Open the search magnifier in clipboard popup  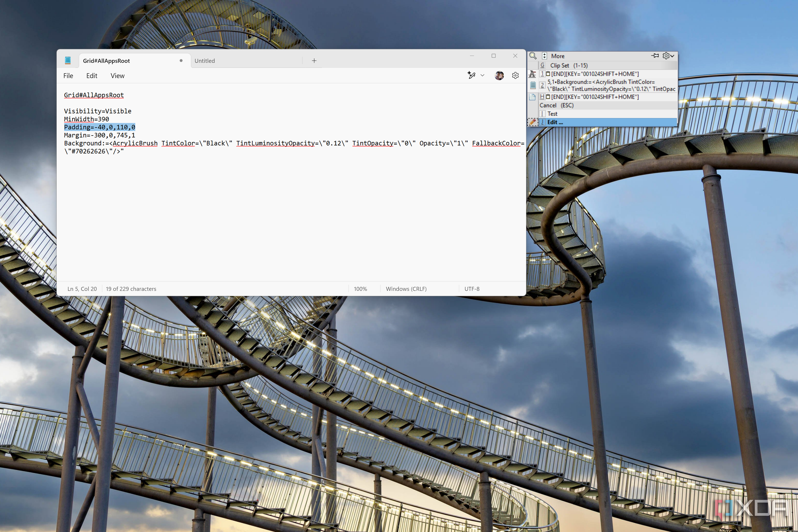click(x=533, y=56)
